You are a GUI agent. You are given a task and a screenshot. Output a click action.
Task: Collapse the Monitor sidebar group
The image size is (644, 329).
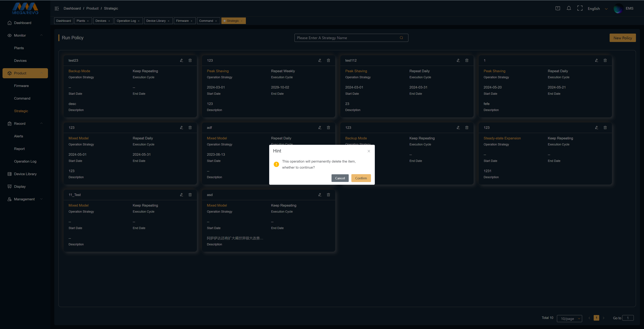click(x=25, y=35)
